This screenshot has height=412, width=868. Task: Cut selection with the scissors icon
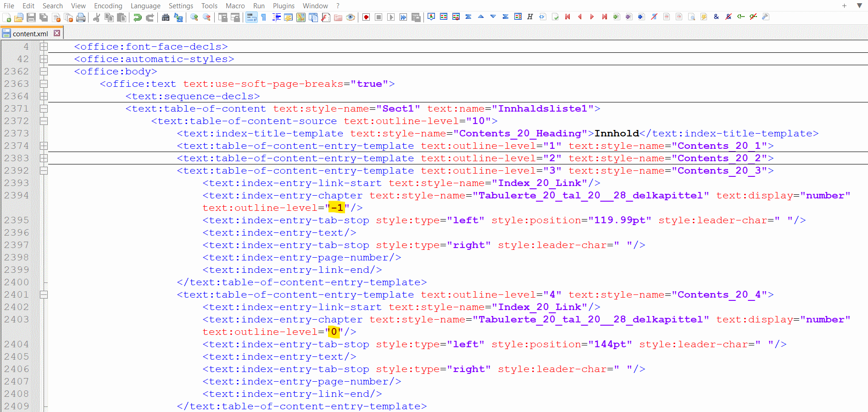pyautogui.click(x=96, y=17)
